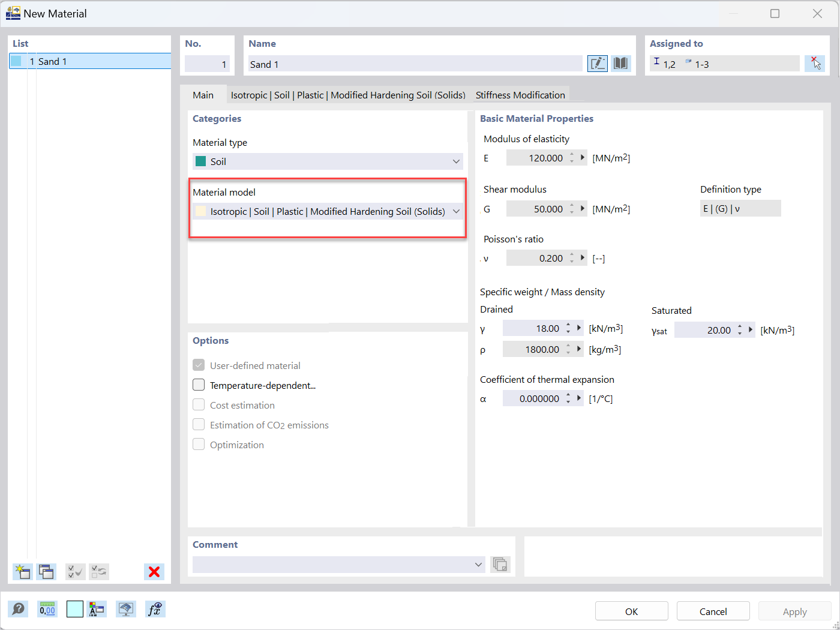Maximize the New Material dialog

[x=775, y=13]
